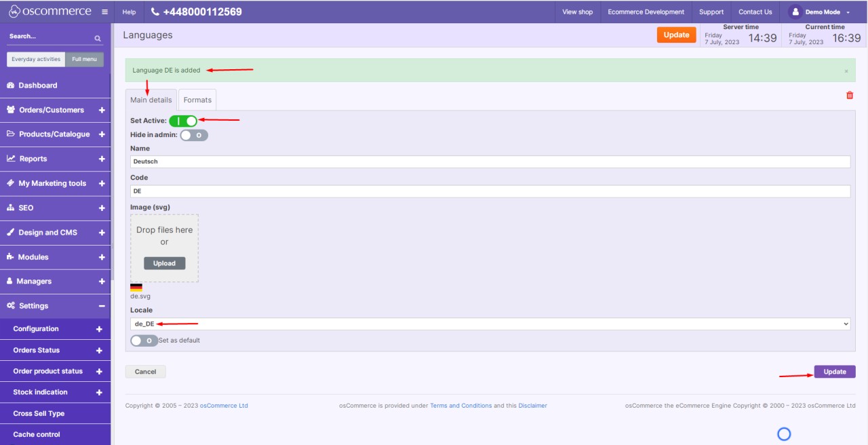Click the Design and CMS brush icon
The image size is (868, 445).
point(11,232)
